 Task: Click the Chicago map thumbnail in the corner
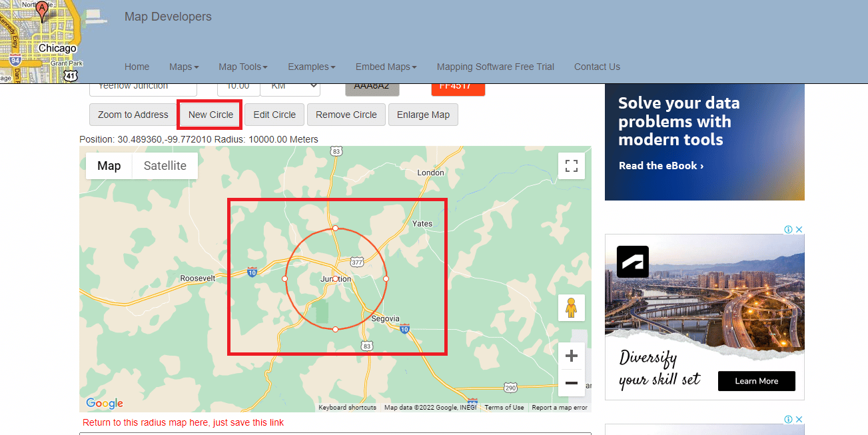[x=41, y=40]
